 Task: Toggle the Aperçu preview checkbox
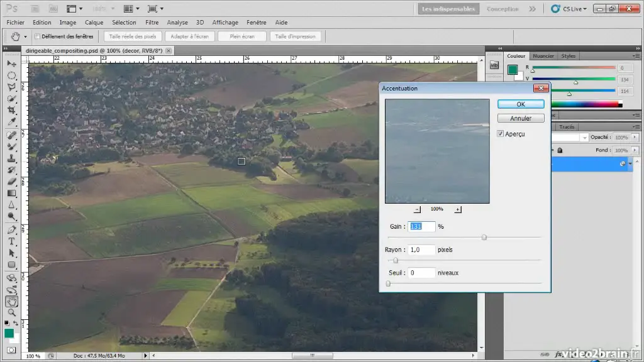[x=500, y=134]
